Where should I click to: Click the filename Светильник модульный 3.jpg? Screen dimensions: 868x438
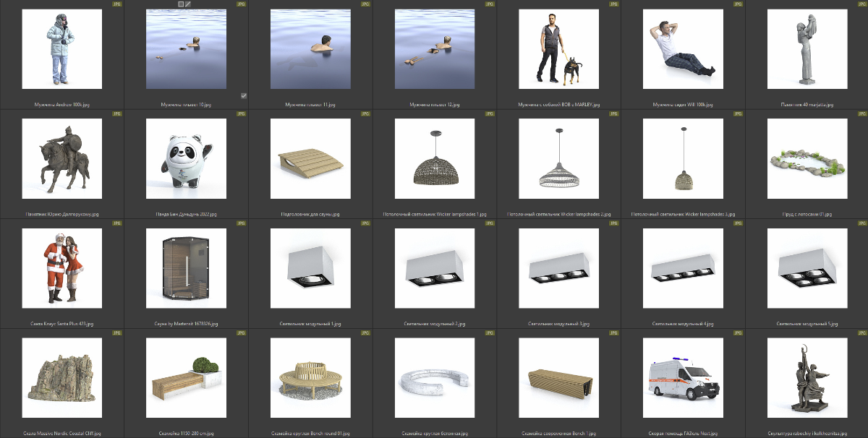[558, 324]
